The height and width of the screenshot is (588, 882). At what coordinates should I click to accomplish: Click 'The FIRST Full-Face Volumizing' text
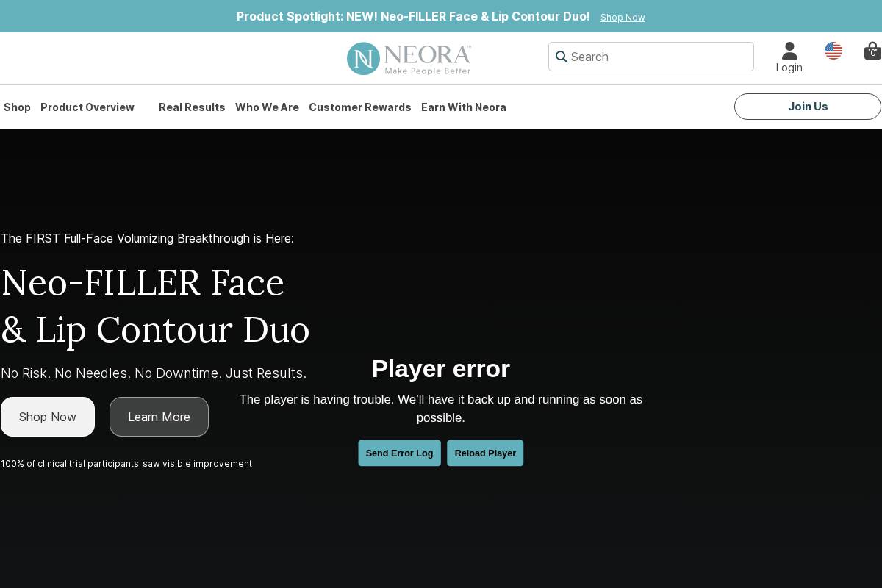tap(147, 239)
